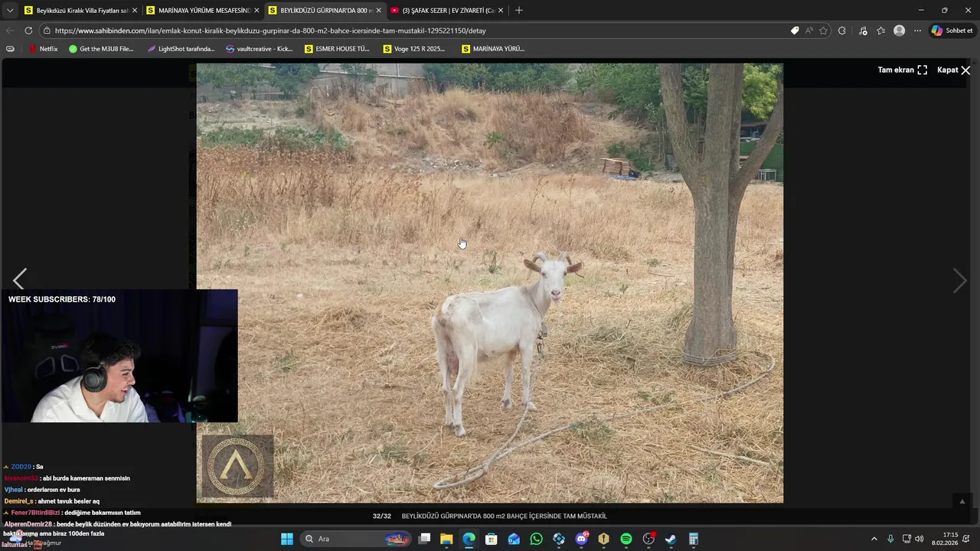This screenshot has width=980, height=551.
Task: Click the scroll-to-top arrow button
Action: click(962, 501)
